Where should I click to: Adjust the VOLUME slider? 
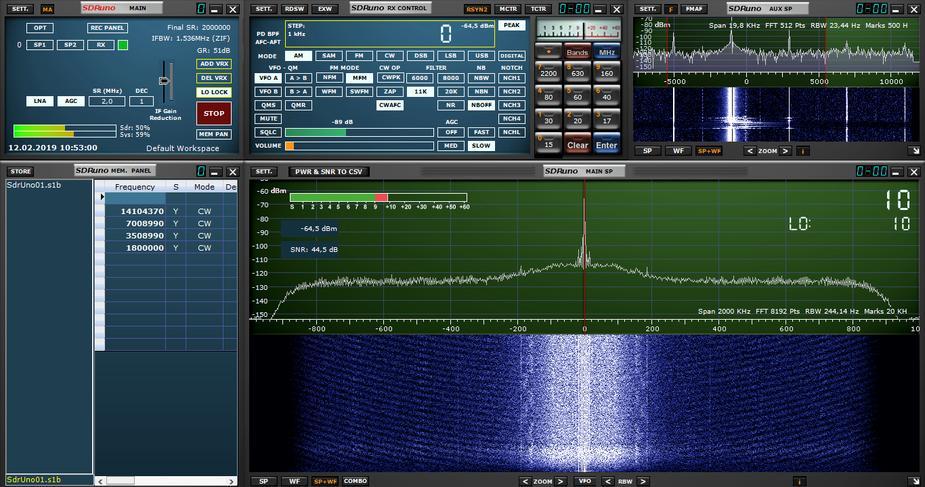point(359,146)
